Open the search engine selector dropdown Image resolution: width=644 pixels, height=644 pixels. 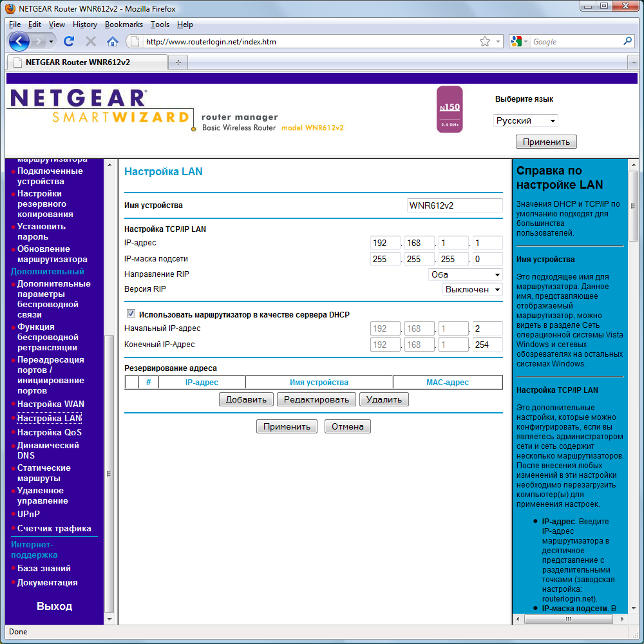click(x=519, y=41)
